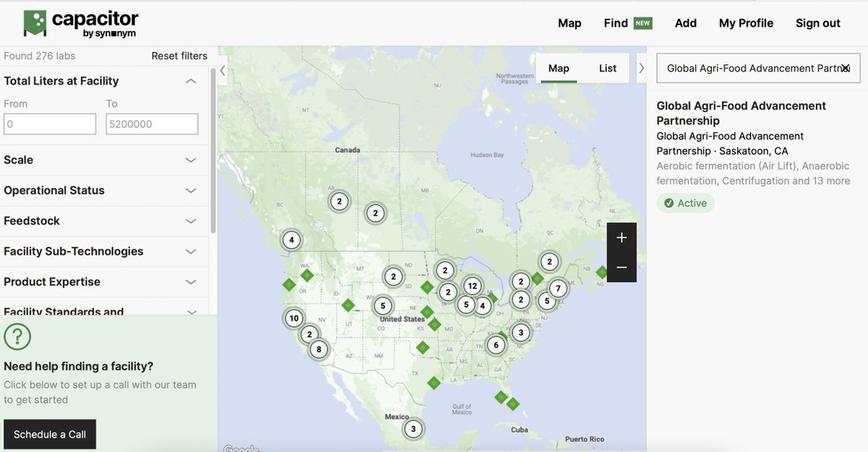Click the From liters input field
Viewport: 868px width, 452px height.
(x=50, y=124)
